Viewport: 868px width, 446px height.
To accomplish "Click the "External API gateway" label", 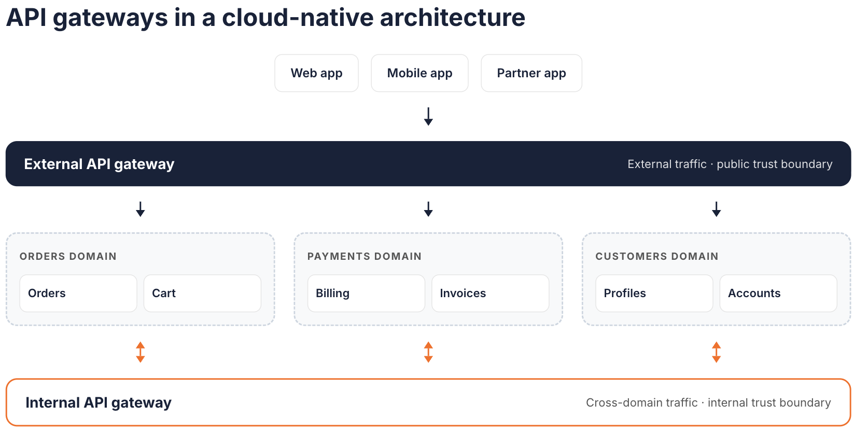I will pos(99,164).
